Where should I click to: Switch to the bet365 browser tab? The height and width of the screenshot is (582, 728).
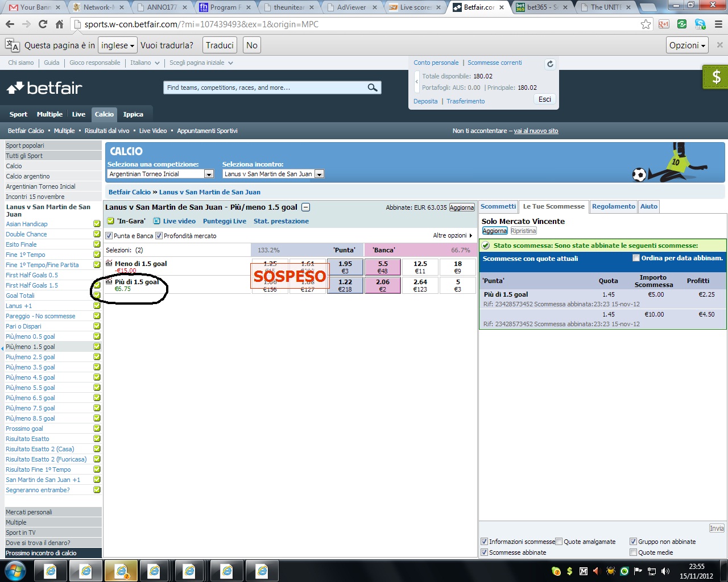541,7
